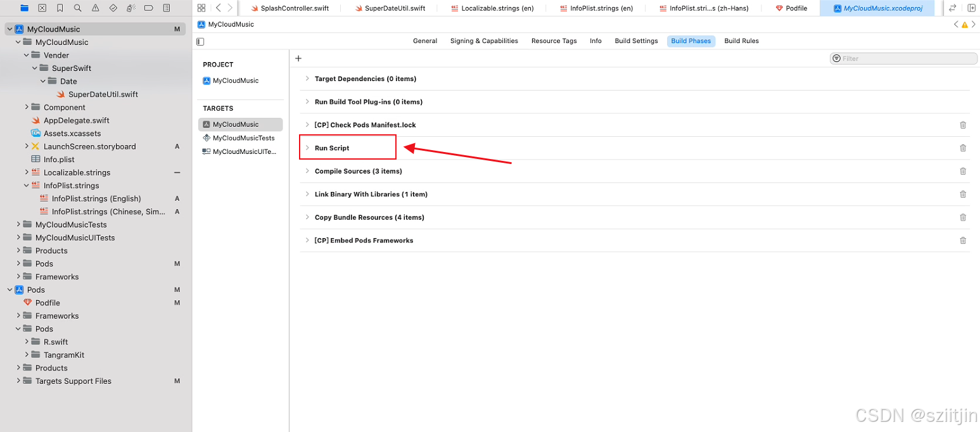This screenshot has height=432, width=980.
Task: Switch to the Info settings tab
Action: tap(595, 41)
